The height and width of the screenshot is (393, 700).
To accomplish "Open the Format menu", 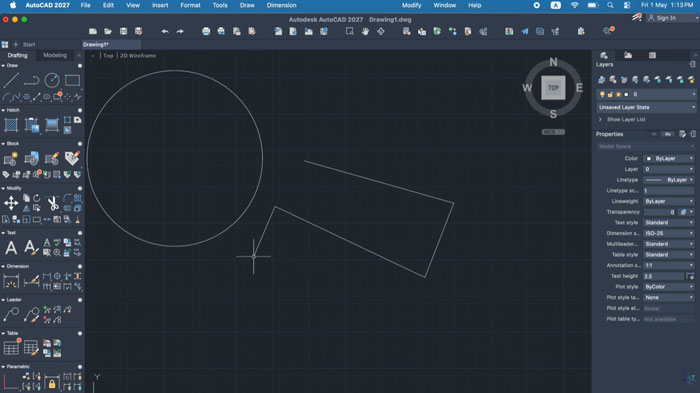I will [x=190, y=5].
